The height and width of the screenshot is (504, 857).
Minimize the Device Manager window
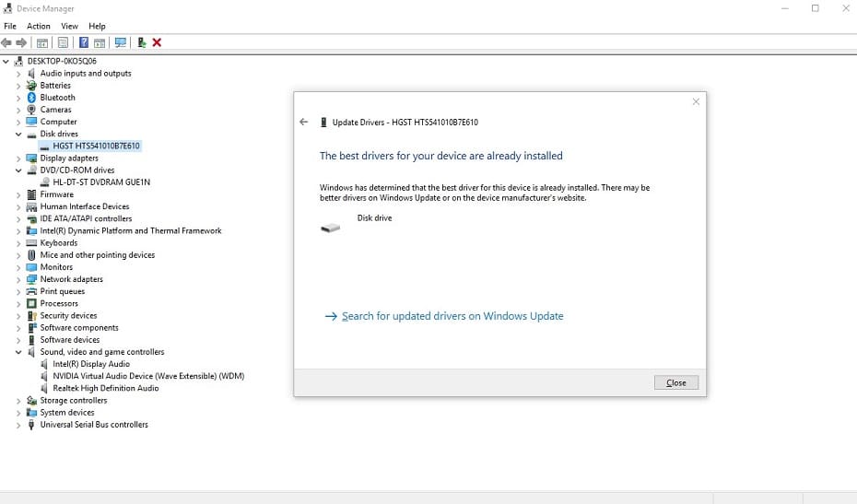pos(785,8)
